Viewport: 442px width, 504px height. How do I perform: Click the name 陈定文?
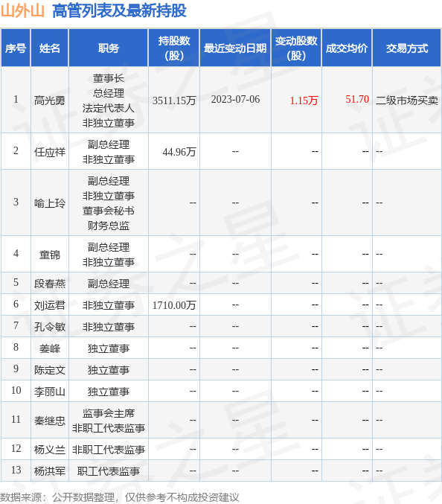click(x=49, y=370)
